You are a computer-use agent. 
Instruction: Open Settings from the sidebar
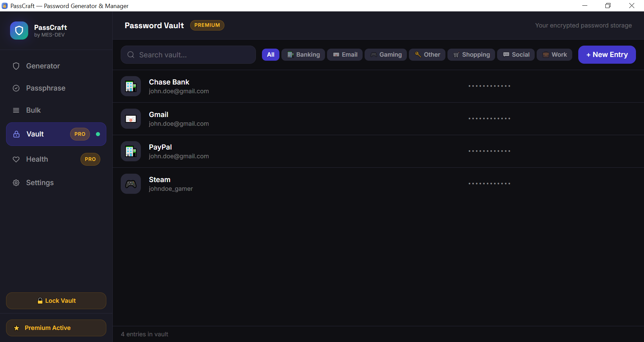(56, 183)
